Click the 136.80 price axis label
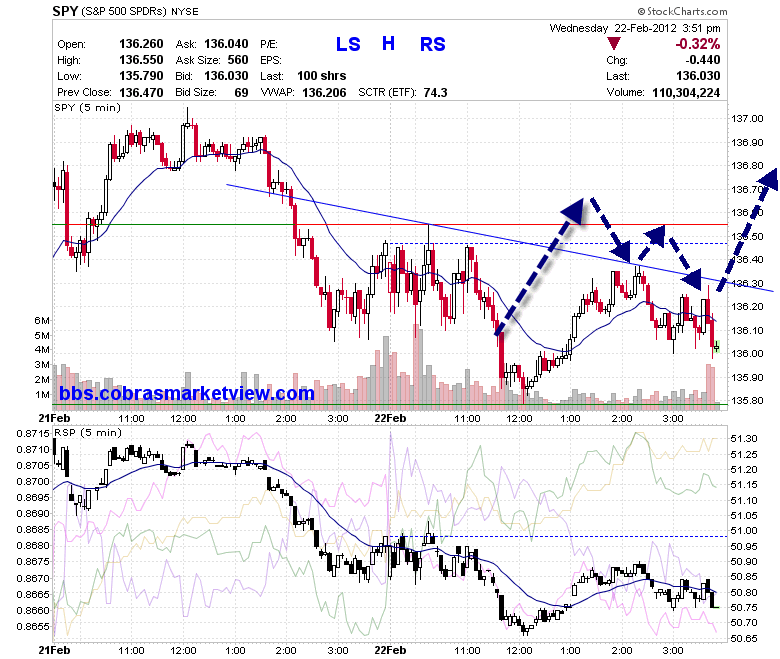 tap(747, 166)
